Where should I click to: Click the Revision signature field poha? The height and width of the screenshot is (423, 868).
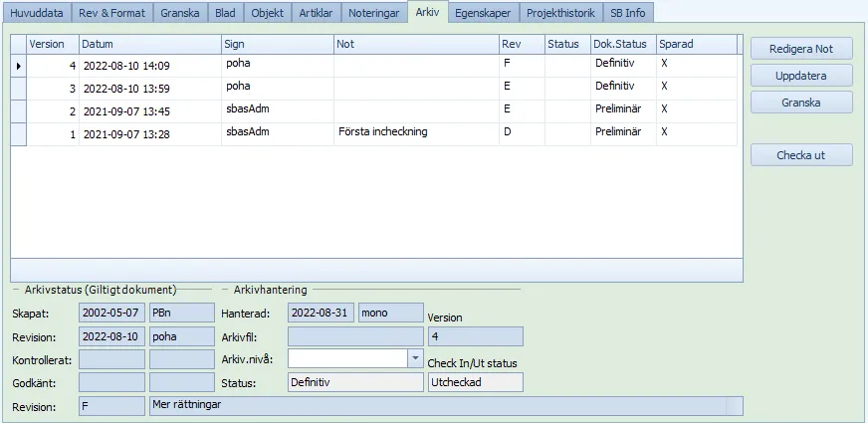(181, 336)
